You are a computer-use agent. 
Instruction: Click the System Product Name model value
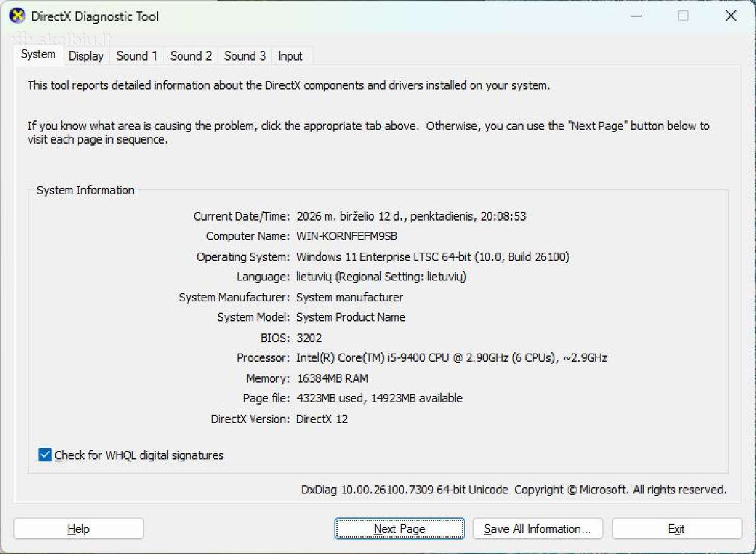click(351, 317)
